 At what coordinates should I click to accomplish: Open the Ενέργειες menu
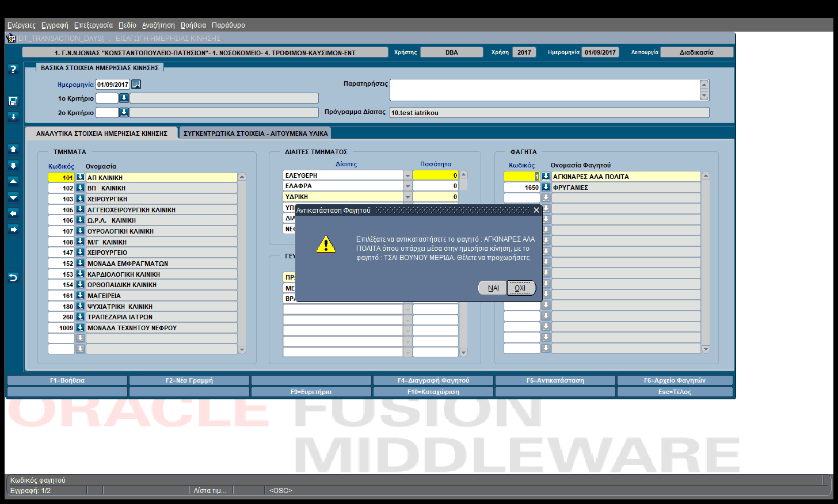pyautogui.click(x=21, y=25)
